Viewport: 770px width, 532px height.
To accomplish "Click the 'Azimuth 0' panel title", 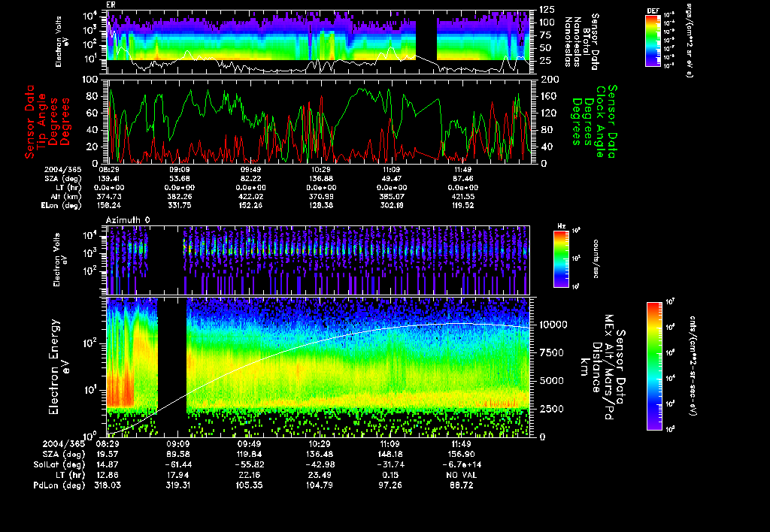I will coord(128,220).
